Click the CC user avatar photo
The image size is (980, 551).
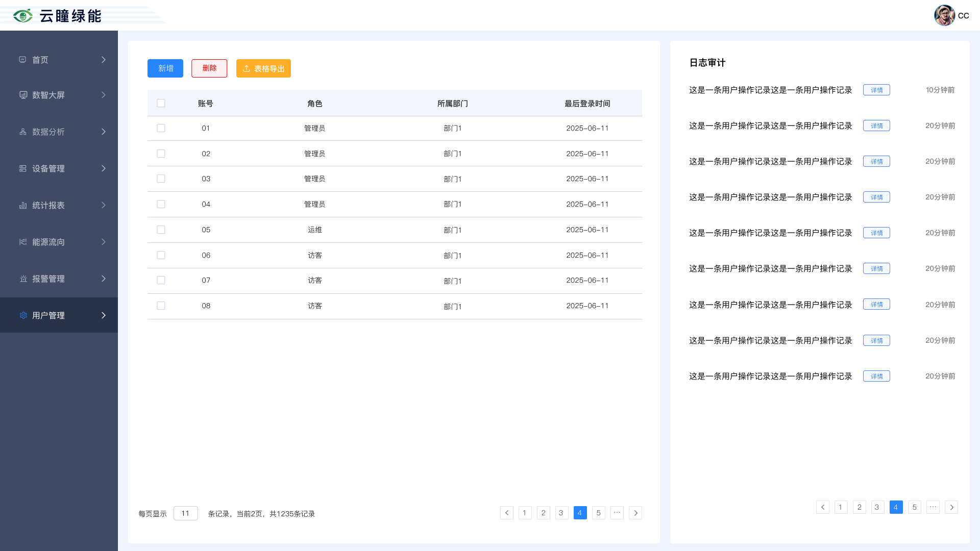point(944,15)
